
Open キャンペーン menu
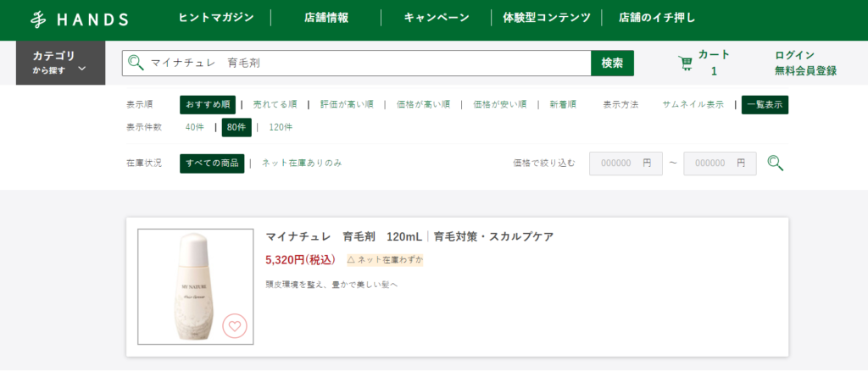(x=437, y=18)
